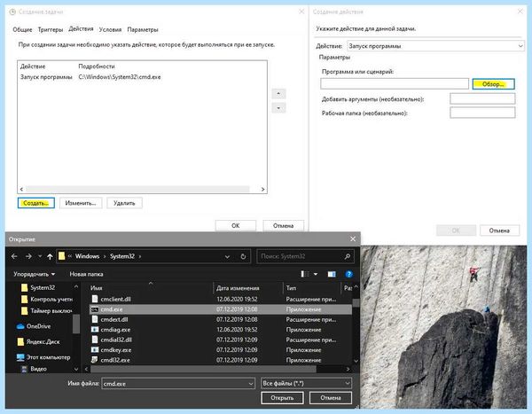This screenshot has width=532, height=414.
Task: Go back in the Open file dialog
Action: pos(14,256)
